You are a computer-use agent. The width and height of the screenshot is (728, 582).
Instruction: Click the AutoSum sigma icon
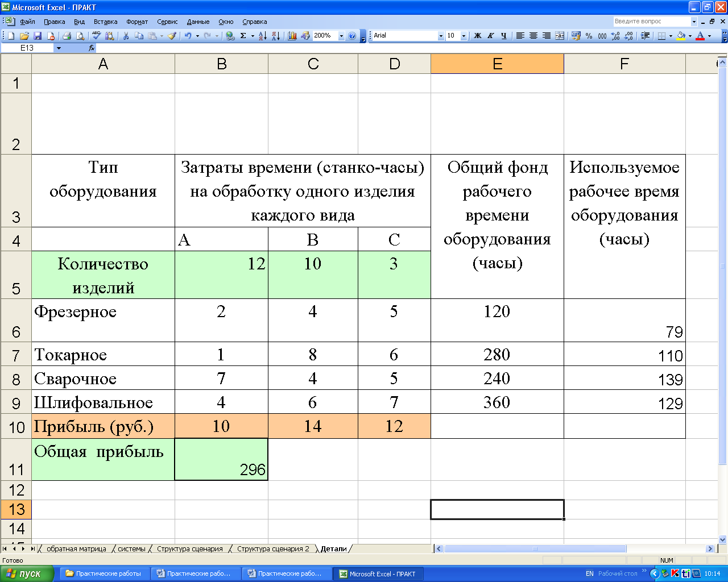[243, 36]
